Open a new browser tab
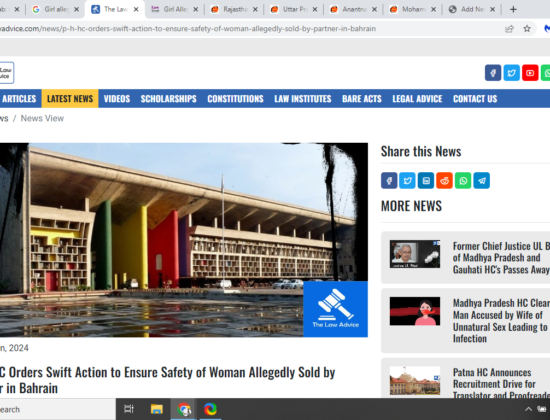Image resolution: width=550 pixels, height=420 pixels. pyautogui.click(x=513, y=9)
